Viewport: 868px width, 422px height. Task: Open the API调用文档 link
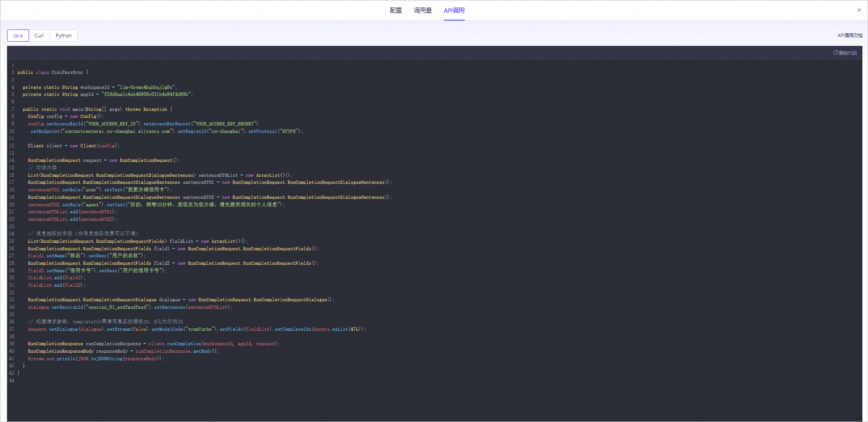[850, 36]
